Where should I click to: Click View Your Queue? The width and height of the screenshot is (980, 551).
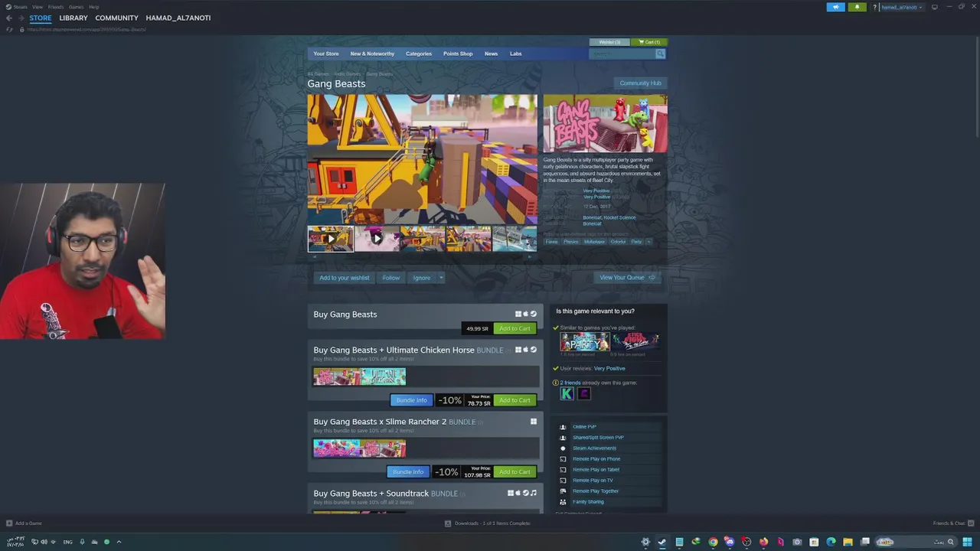point(627,278)
